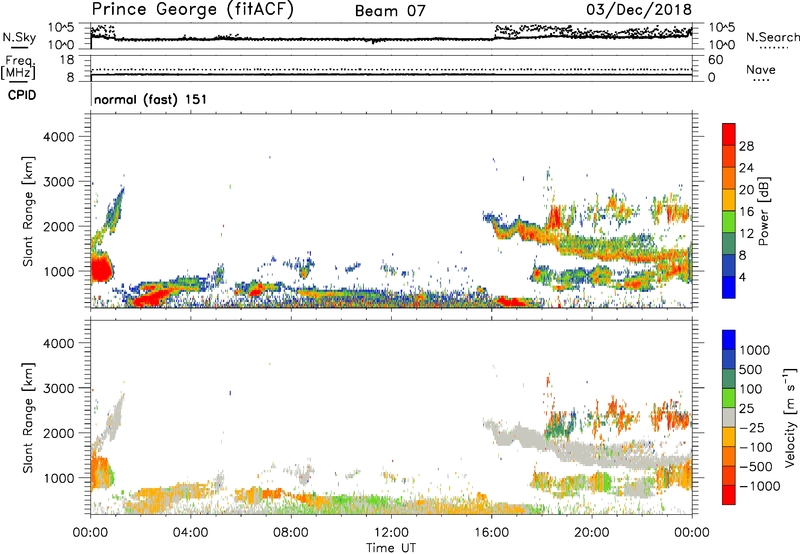Pick the red top segment of power colorbar
The height and width of the screenshot is (554, 800).
tap(729, 134)
